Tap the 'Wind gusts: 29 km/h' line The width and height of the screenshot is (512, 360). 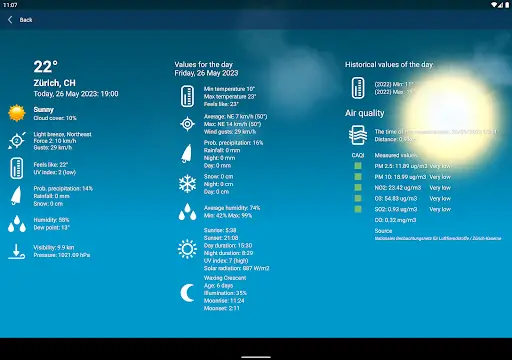point(230,132)
